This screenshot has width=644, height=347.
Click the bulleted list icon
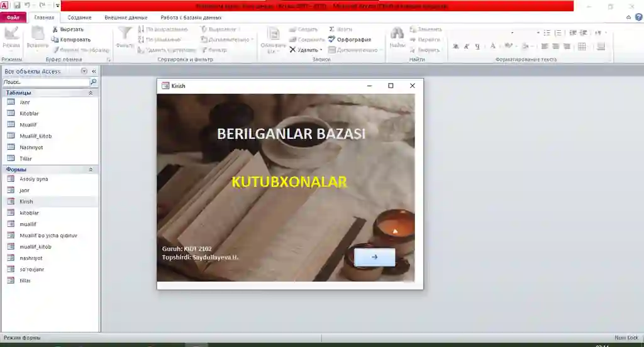pyautogui.click(x=547, y=33)
